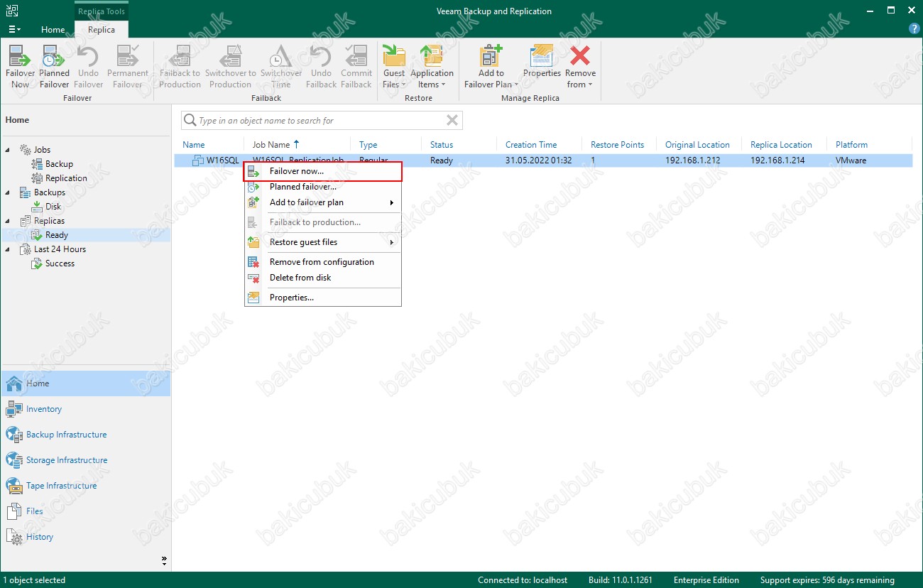923x588 pixels.
Task: Open the Tape Infrastructure view
Action: pos(85,486)
